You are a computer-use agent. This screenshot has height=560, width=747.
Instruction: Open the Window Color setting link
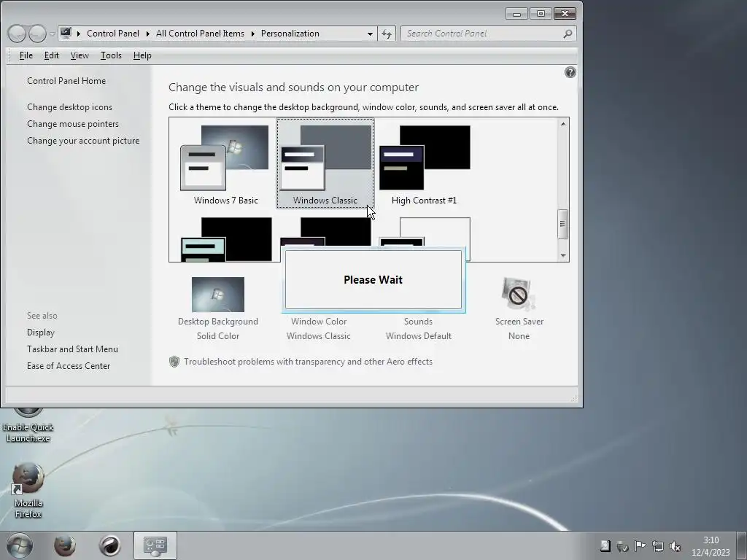click(319, 329)
